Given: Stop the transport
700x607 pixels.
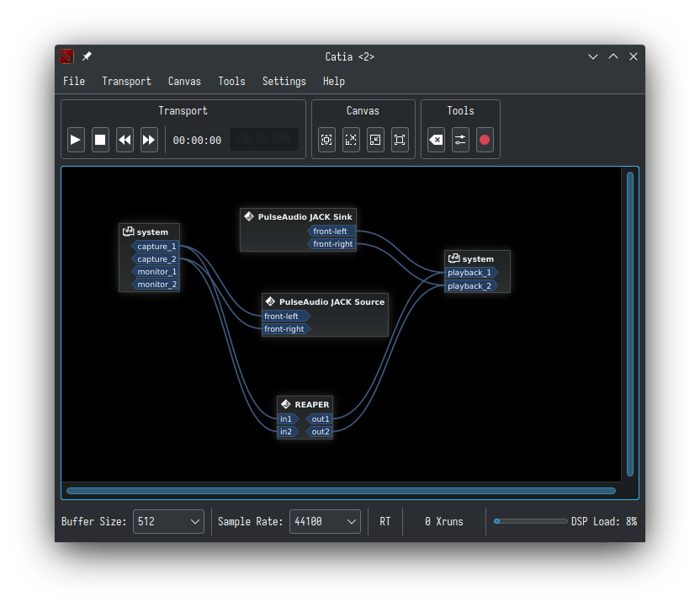Looking at the screenshot, I should tap(100, 140).
